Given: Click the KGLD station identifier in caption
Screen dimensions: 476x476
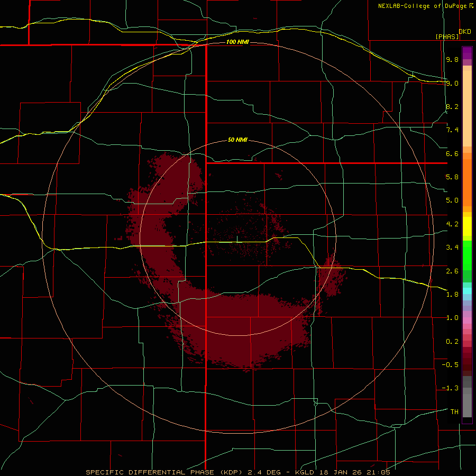Looking at the screenshot, I should tap(305, 472).
